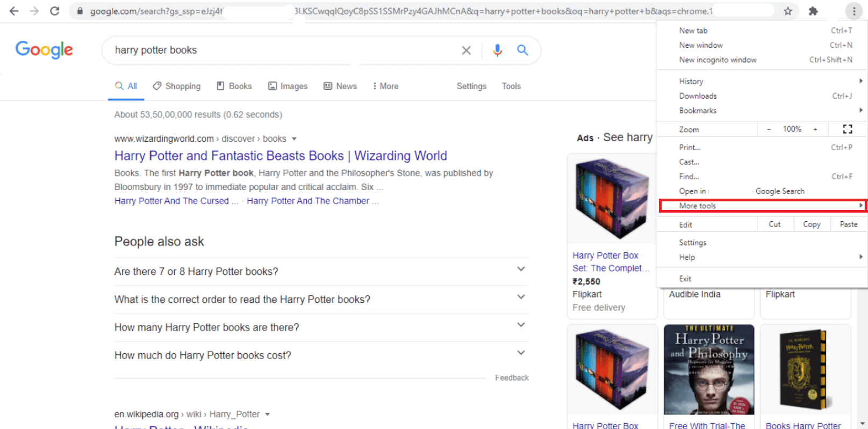868x429 pixels.
Task: Click Copy in the Edit row
Action: 812,224
